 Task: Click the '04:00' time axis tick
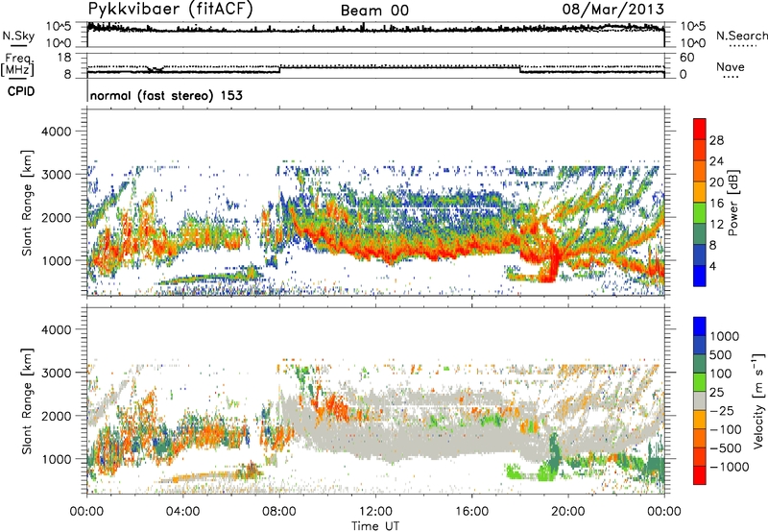[183, 512]
